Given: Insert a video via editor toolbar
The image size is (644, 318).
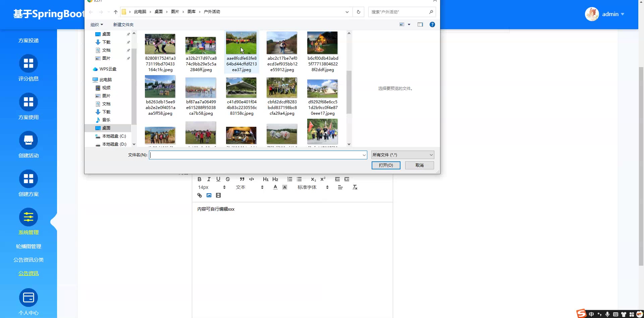Looking at the screenshot, I should click(x=218, y=195).
